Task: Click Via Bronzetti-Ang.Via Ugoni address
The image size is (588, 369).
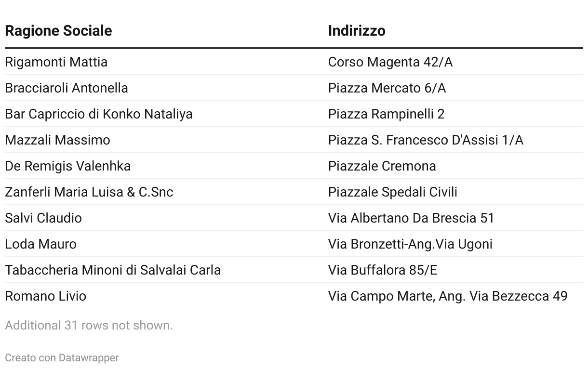Action: (x=410, y=244)
